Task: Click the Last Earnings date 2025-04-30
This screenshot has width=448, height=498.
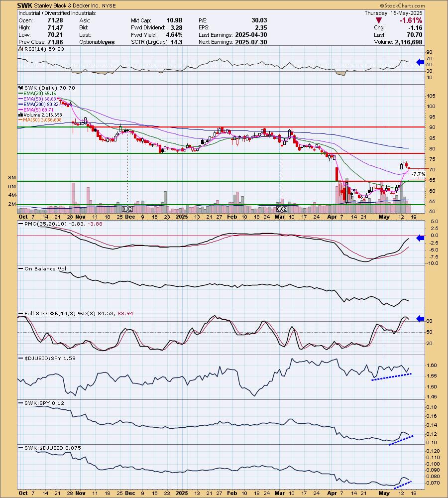Action: [x=251, y=35]
